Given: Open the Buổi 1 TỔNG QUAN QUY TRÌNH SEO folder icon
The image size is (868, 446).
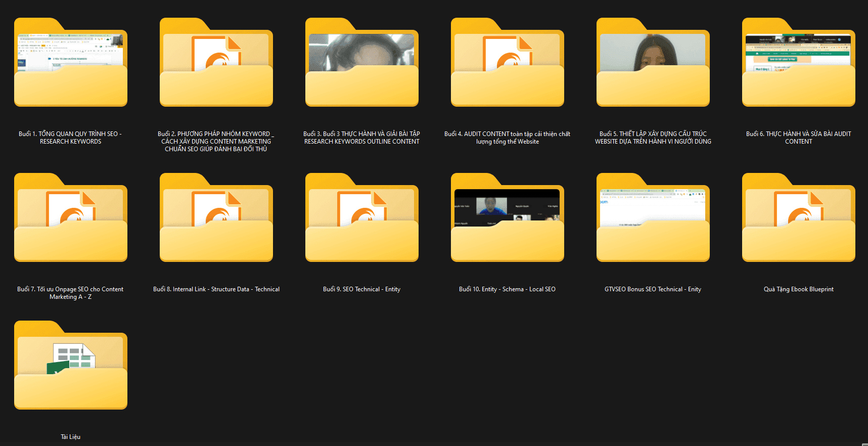Looking at the screenshot, I should coord(71,62).
